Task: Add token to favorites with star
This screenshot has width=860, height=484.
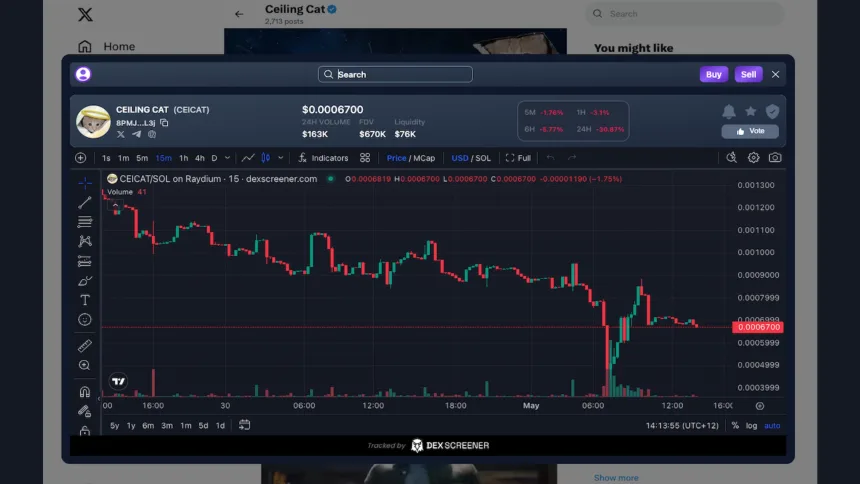Action: click(750, 112)
